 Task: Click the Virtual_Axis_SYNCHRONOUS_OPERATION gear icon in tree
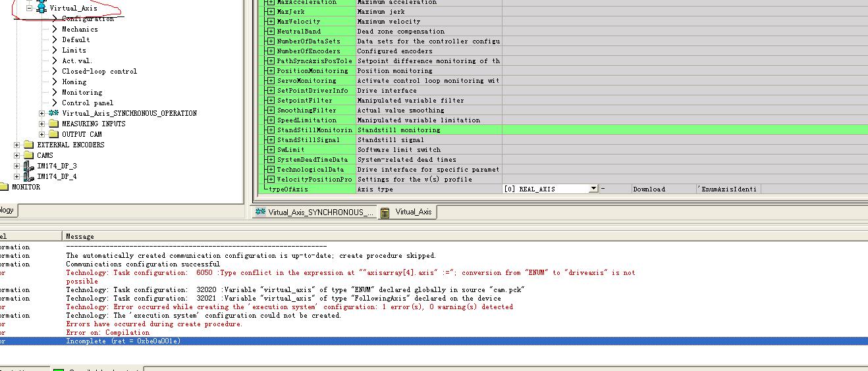click(x=53, y=113)
